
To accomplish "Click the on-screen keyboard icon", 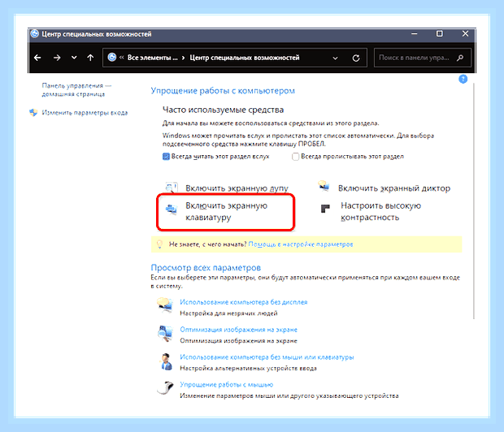I will [172, 210].
